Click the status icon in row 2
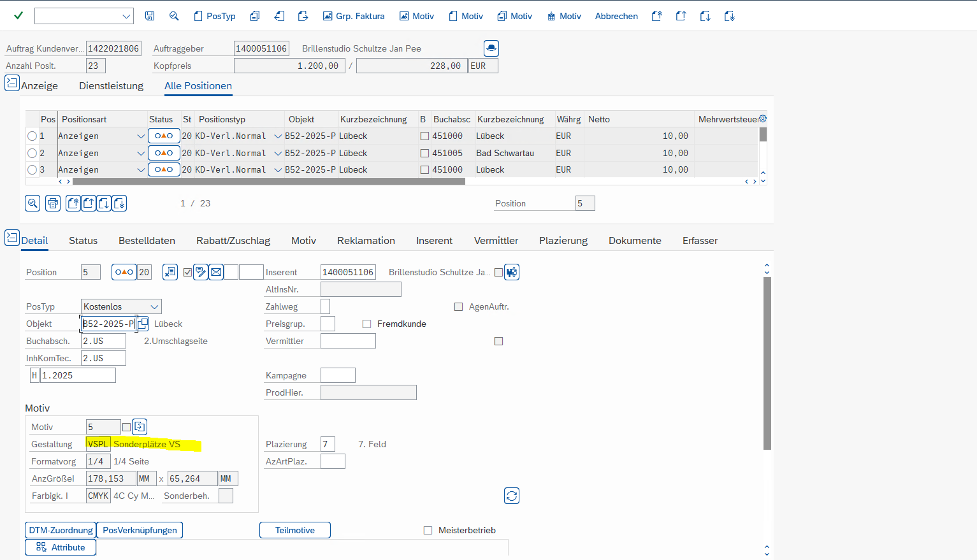The width and height of the screenshot is (977, 560). [x=164, y=153]
